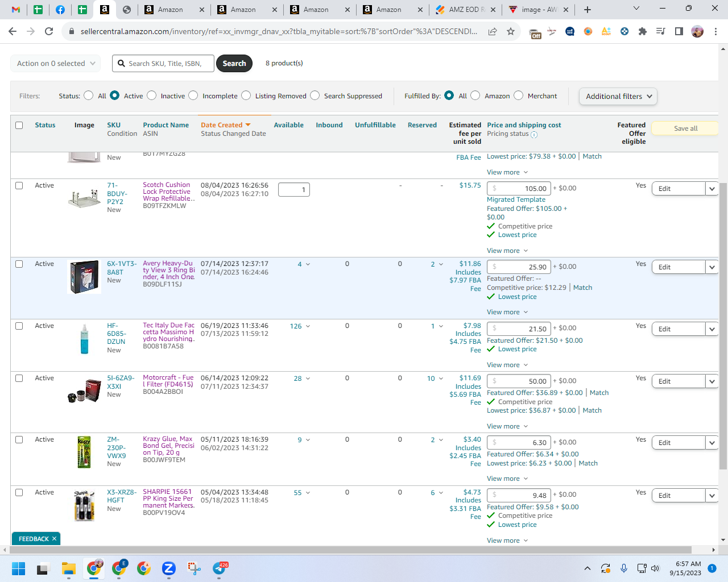Screen dimensions: 728x582
Task: Share this page via address bar icon
Action: (493, 31)
